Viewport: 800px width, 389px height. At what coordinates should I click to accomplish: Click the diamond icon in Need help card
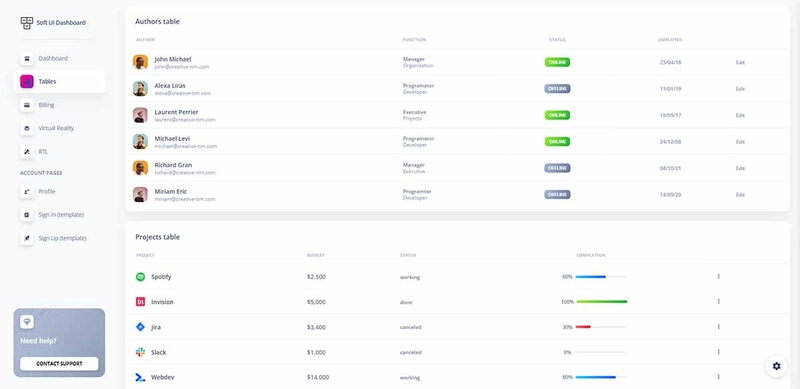[x=27, y=322]
